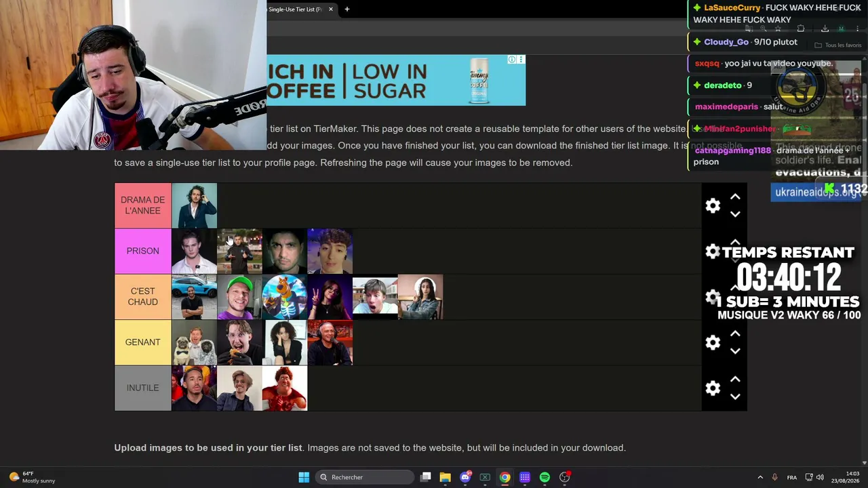Click the DRAMA DE L'ANNEE tier label
The width and height of the screenshot is (868, 488).
[x=143, y=205]
